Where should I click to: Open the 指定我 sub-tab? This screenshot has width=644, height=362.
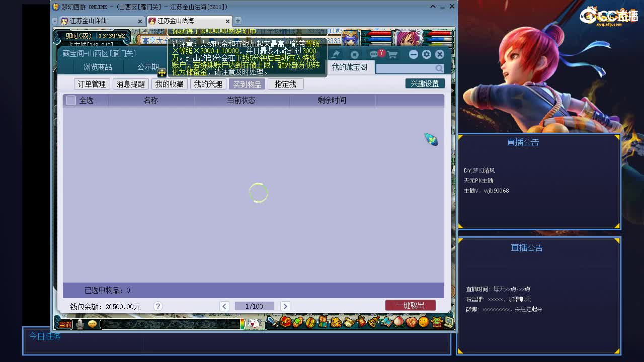[x=285, y=84]
